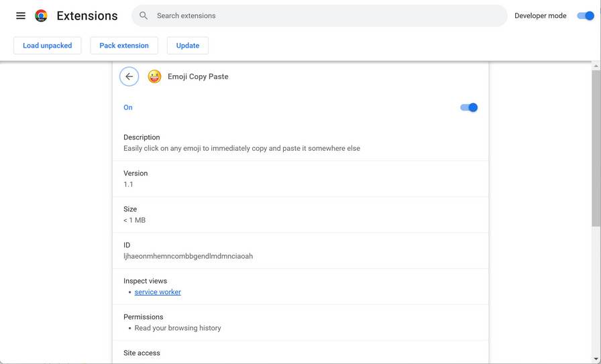The width and height of the screenshot is (601, 364).
Task: Click the Emoji Copy Paste icon
Action: tap(154, 76)
